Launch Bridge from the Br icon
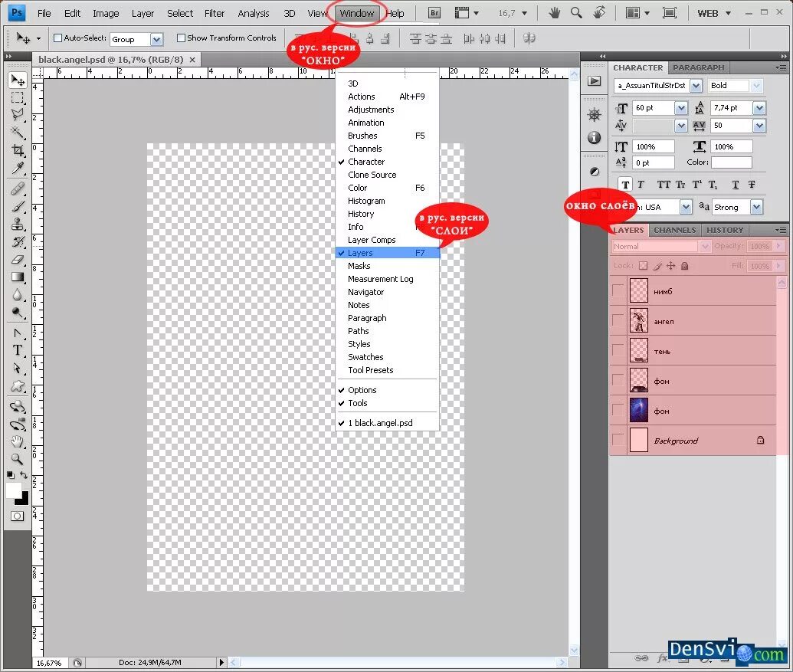 click(x=434, y=13)
